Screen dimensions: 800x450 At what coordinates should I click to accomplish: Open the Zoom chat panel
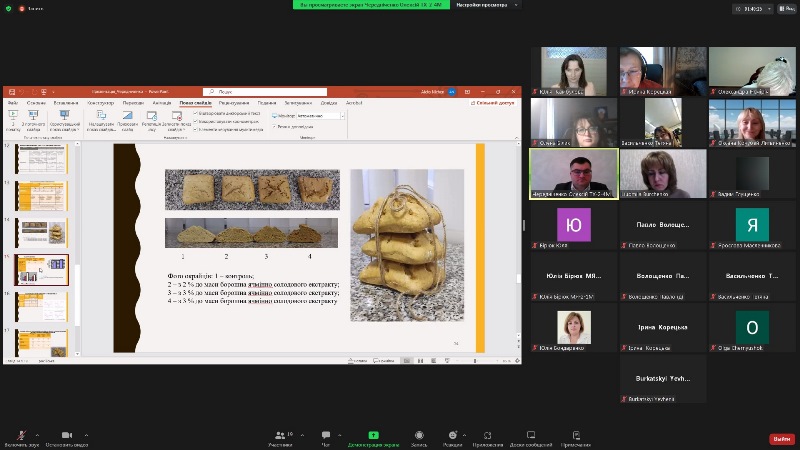[x=325, y=435]
